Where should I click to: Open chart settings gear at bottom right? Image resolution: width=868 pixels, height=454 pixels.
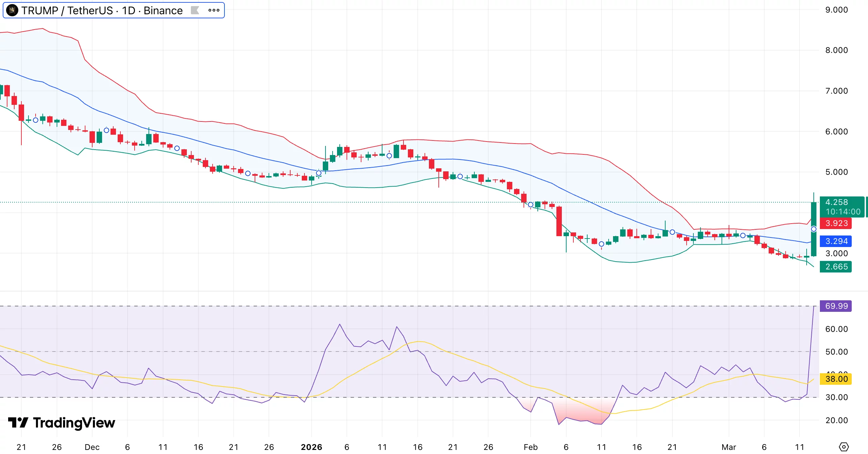844,447
